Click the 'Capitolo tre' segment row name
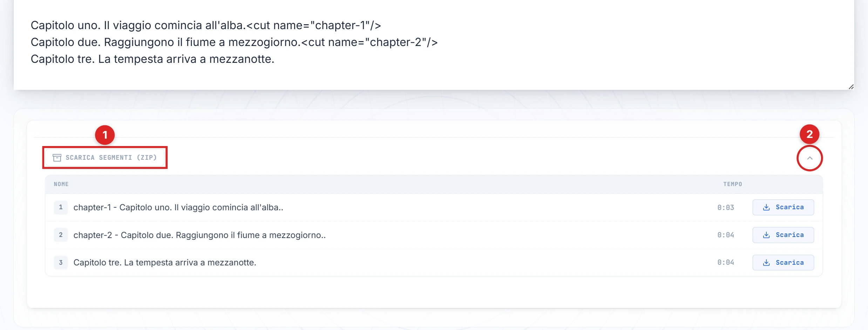868x330 pixels. click(165, 263)
